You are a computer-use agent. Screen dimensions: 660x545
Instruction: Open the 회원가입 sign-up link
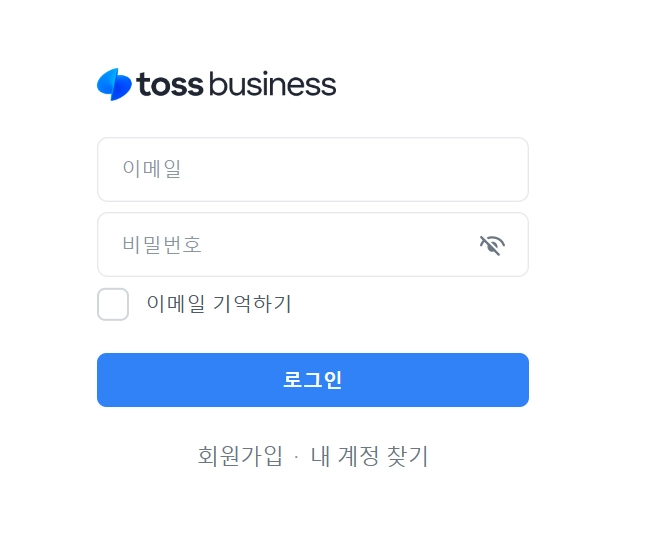[240, 457]
